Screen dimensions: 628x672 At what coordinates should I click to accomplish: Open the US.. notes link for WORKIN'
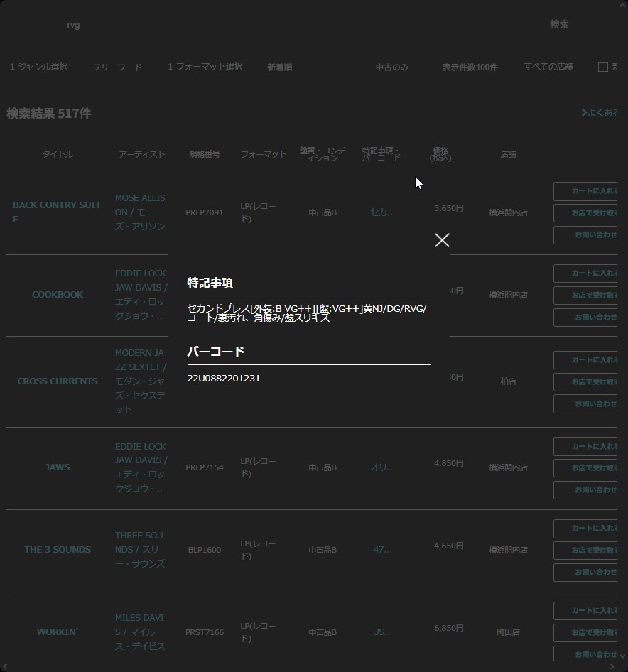[381, 632]
